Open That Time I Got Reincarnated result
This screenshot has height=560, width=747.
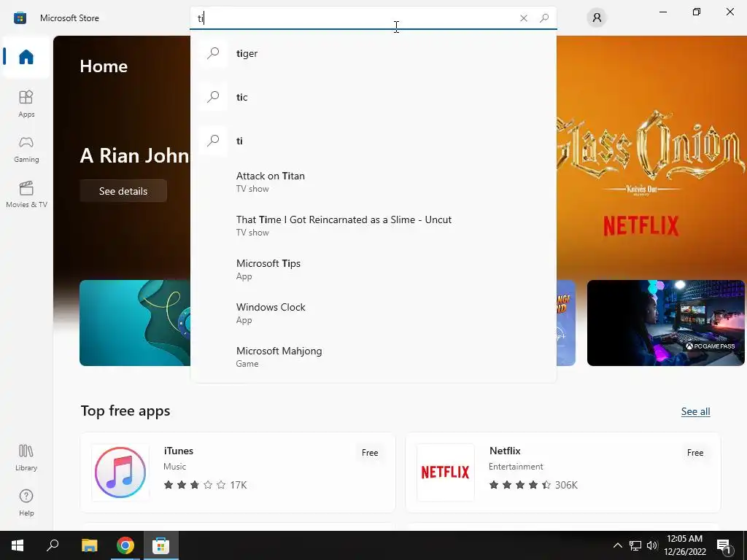[373, 226]
